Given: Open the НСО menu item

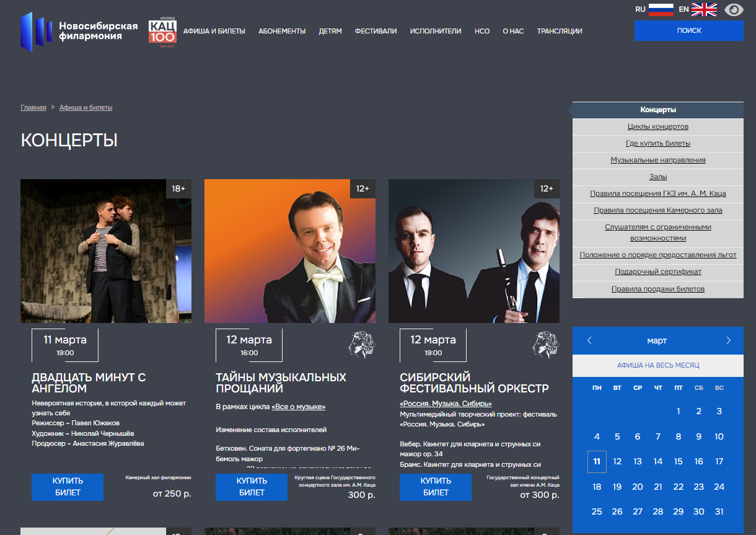Looking at the screenshot, I should [482, 31].
